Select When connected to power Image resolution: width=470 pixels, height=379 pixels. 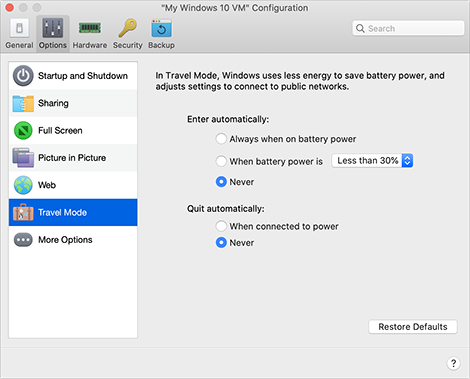pyautogui.click(x=221, y=226)
